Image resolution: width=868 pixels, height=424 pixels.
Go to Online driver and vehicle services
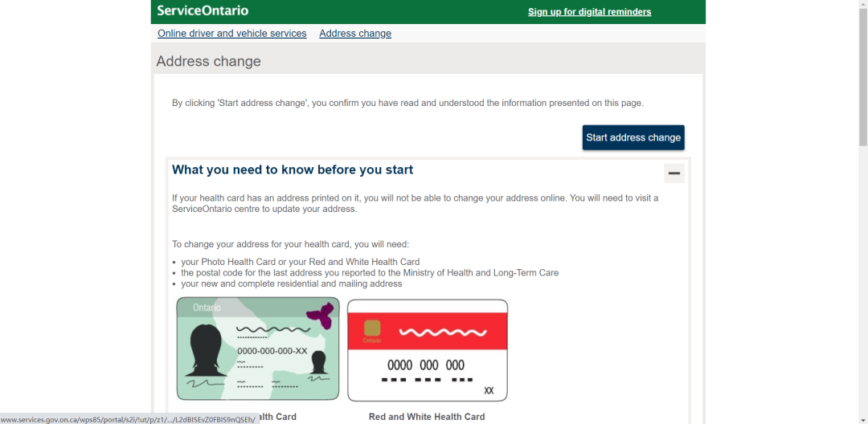click(232, 33)
